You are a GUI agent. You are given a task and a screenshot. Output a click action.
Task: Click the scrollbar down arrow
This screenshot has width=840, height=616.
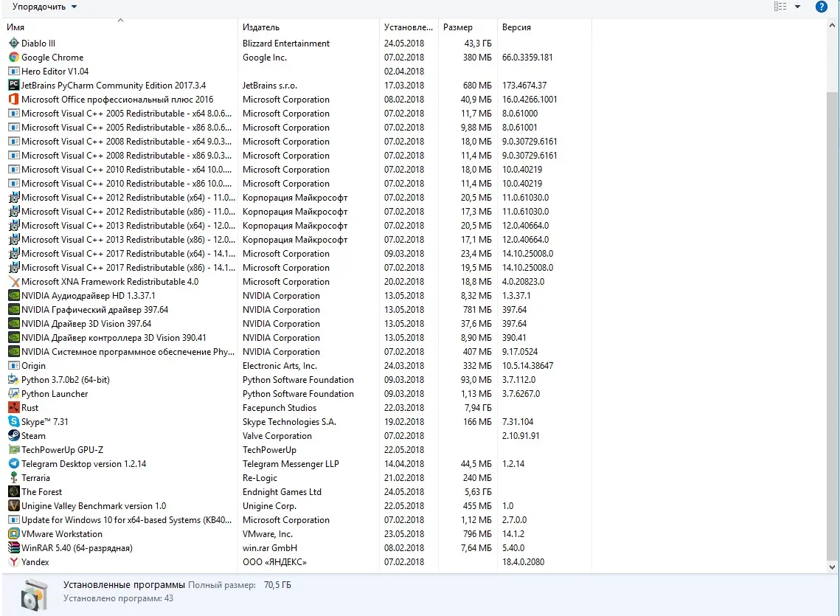point(832,567)
